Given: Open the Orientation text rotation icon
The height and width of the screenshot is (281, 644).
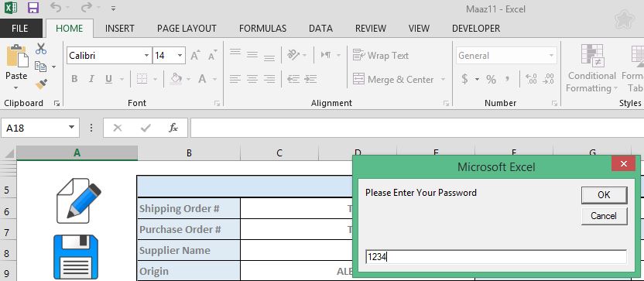Looking at the screenshot, I should pyautogui.click(x=293, y=55).
